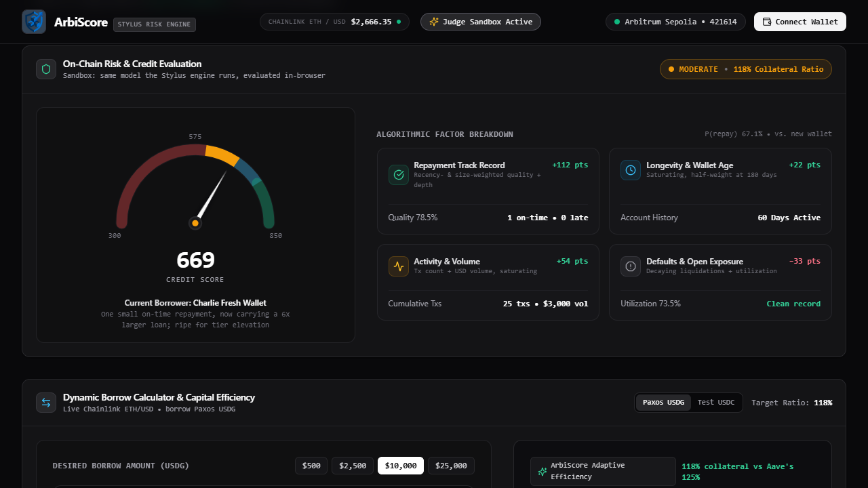868x488 pixels.
Task: Click the -33 pts defaults value
Action: click(x=805, y=262)
